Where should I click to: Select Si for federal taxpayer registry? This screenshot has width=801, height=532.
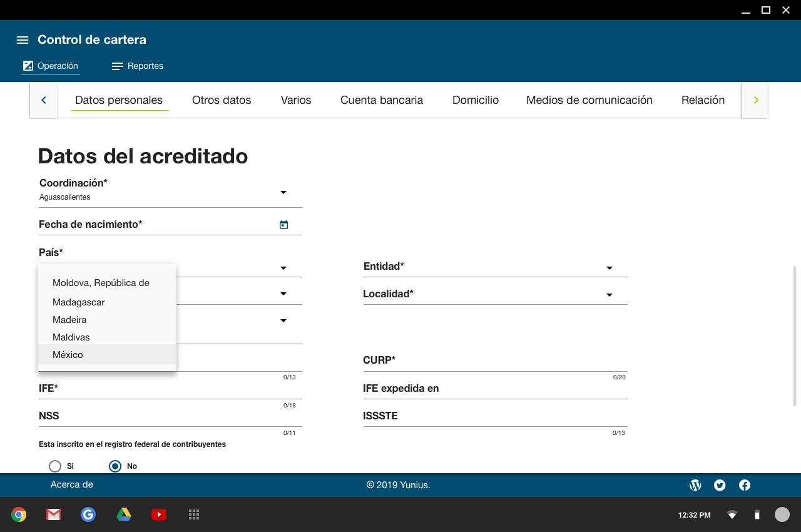(x=55, y=466)
